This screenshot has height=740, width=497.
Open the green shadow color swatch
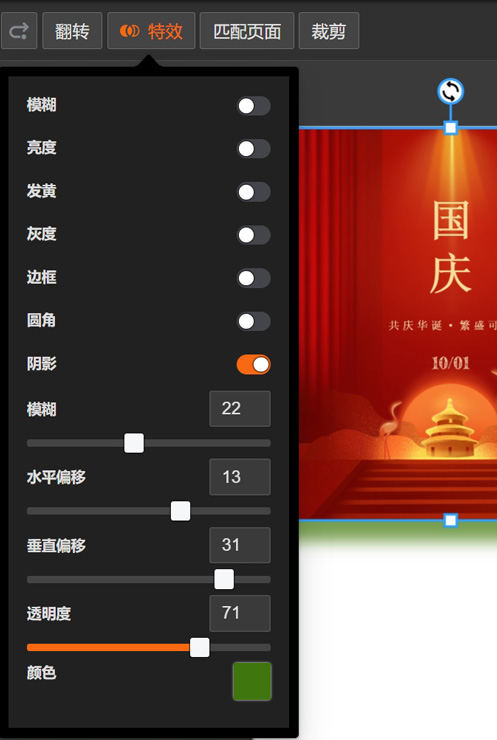[252, 681]
